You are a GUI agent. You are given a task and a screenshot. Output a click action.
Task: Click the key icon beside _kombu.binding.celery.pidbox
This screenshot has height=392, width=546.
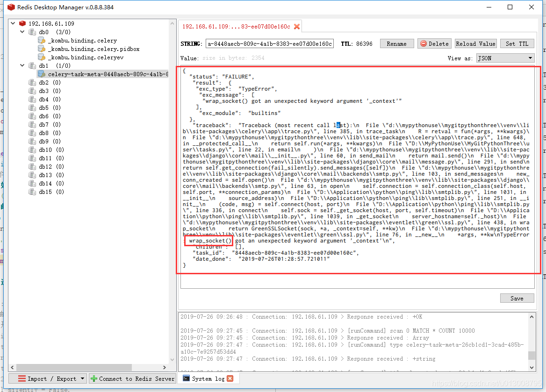pos(42,49)
